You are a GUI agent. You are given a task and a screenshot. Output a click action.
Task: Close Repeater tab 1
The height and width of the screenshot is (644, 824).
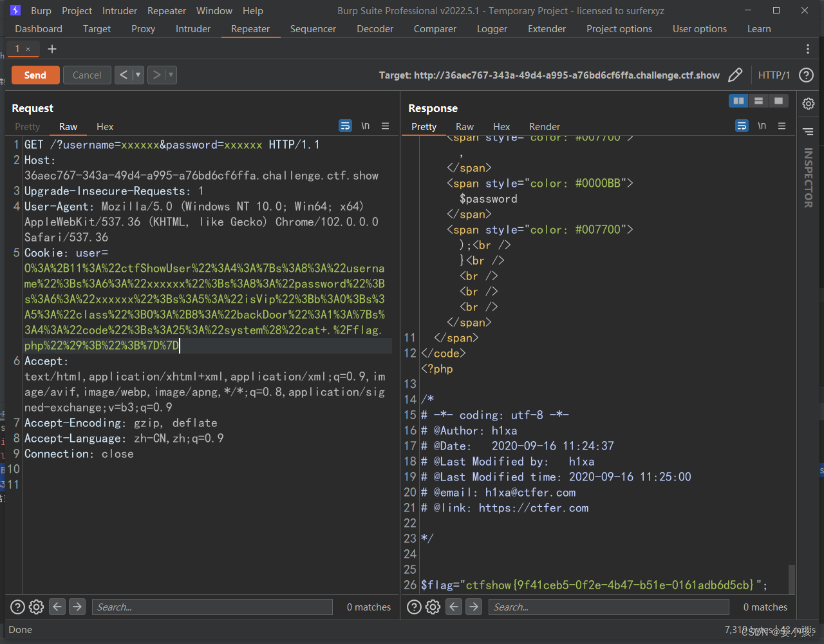point(28,49)
